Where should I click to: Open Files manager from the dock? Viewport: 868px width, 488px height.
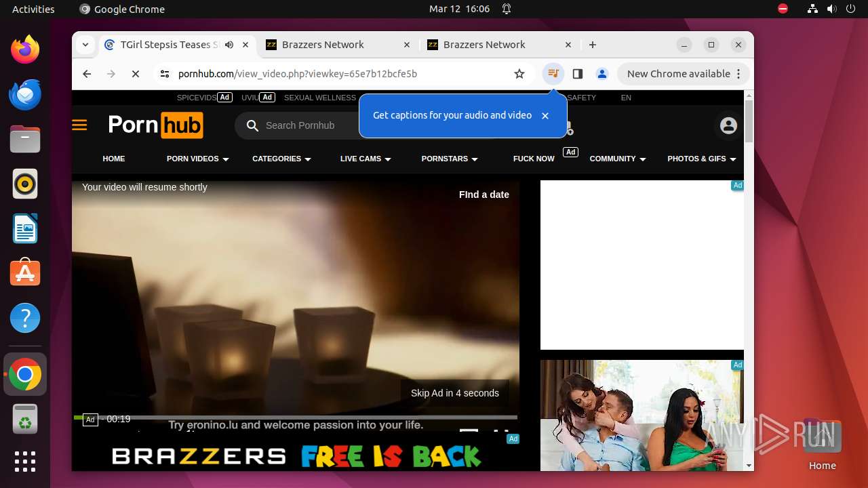click(25, 139)
